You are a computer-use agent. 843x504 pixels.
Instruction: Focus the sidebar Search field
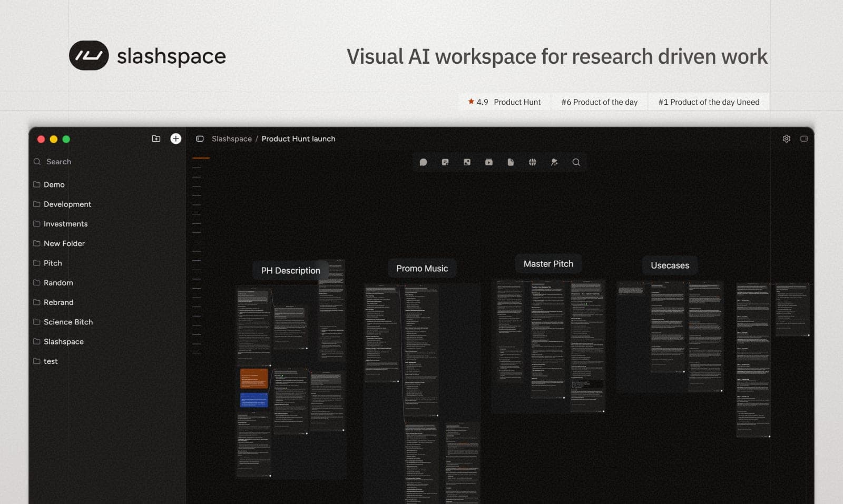pyautogui.click(x=108, y=162)
